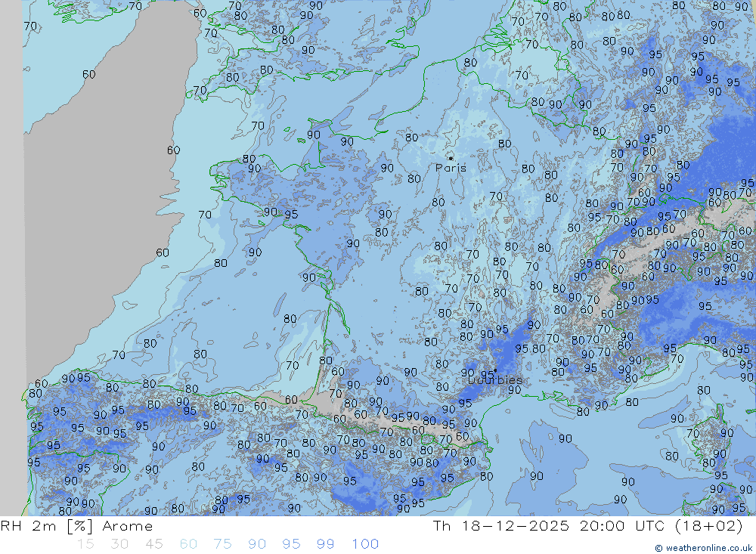This screenshot has height=554, width=756.
Task: Select the 100 value in the legend
Action: tap(365, 544)
